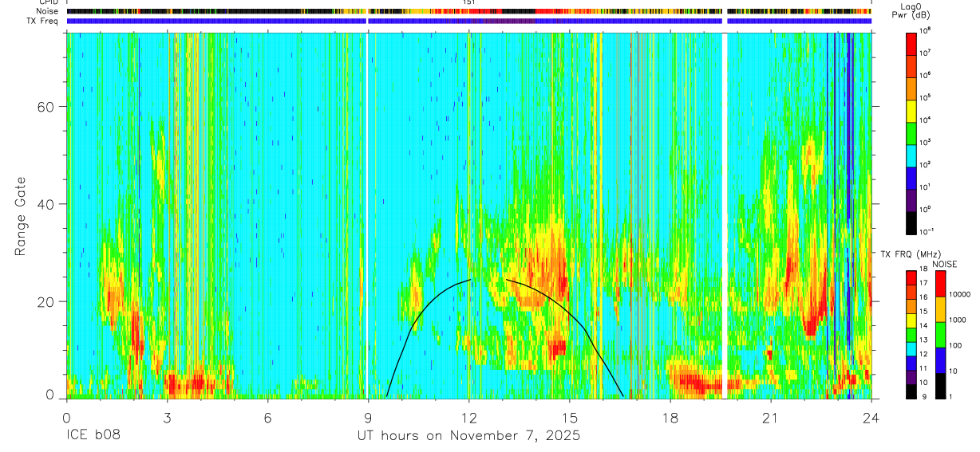Click the "Noise" row label at top left
The width and height of the screenshot is (980, 452).
[x=49, y=12]
